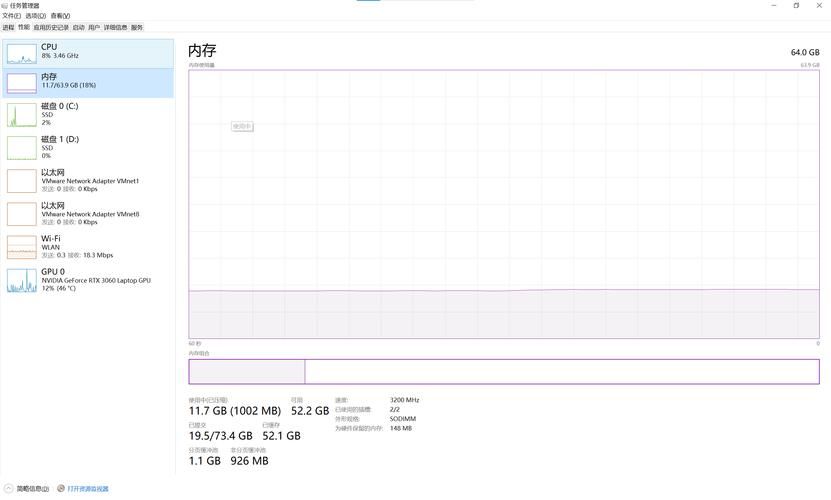
Task: Select 磁盘 1 (D:) in the sidebar
Action: [88, 147]
